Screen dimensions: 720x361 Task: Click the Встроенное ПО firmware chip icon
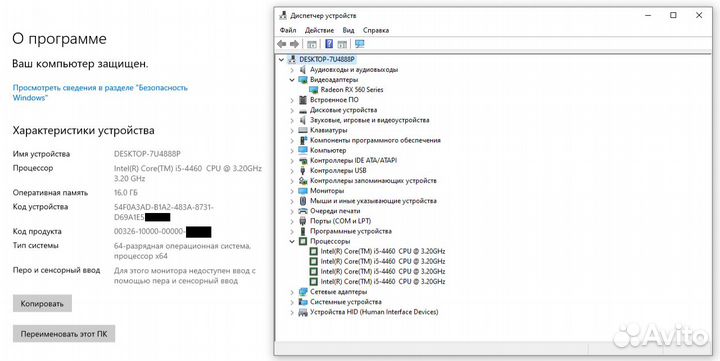tap(303, 100)
